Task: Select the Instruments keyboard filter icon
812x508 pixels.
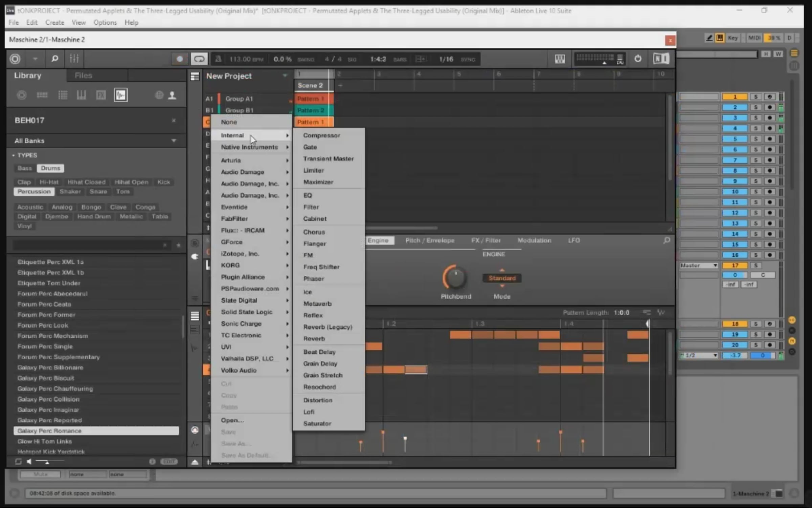Action: pyautogui.click(x=81, y=95)
